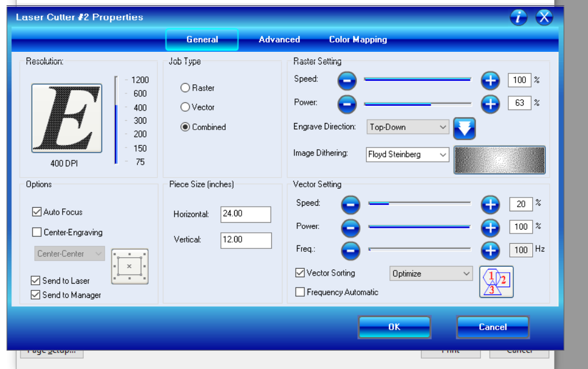Select 200 on the resolution scale

click(140, 134)
